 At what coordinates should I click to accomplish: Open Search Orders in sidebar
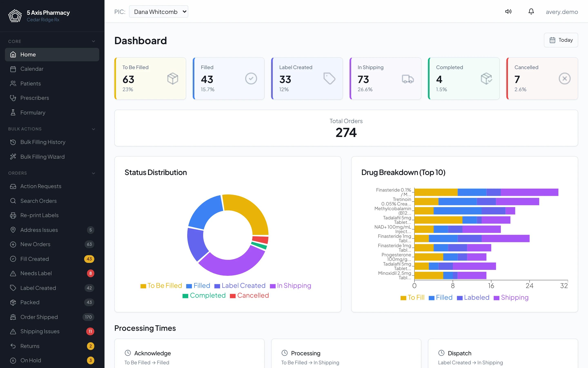[52, 201]
